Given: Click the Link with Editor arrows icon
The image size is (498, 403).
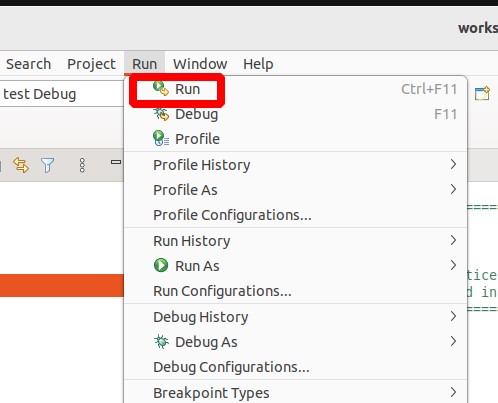Looking at the screenshot, I should 21,165.
